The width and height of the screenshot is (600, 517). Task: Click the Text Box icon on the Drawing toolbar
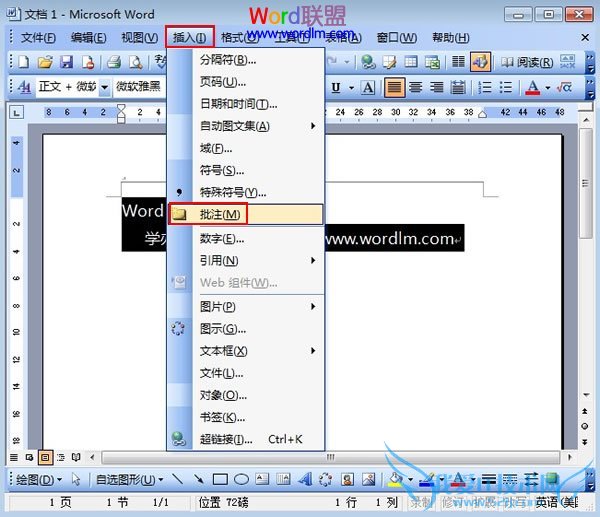point(262,479)
